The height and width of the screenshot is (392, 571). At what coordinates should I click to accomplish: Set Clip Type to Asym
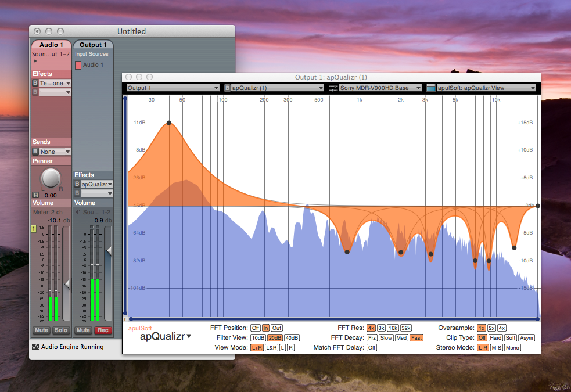pyautogui.click(x=527, y=338)
